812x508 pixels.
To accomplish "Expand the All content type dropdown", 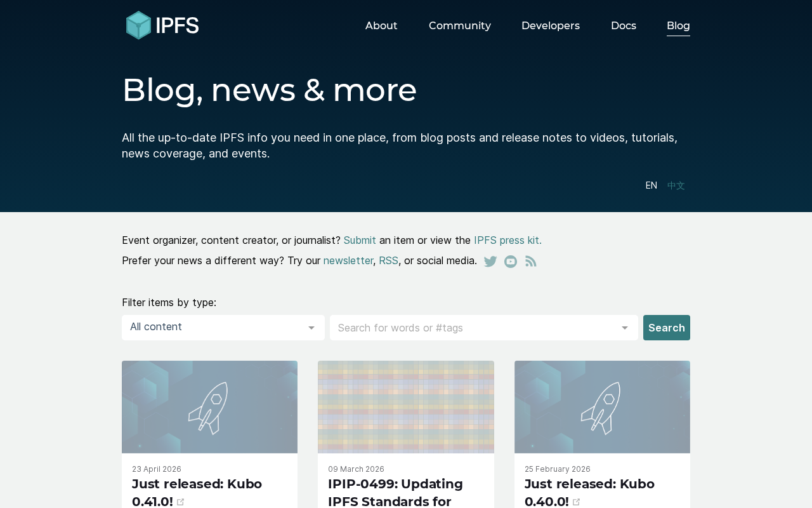I will coord(223,328).
